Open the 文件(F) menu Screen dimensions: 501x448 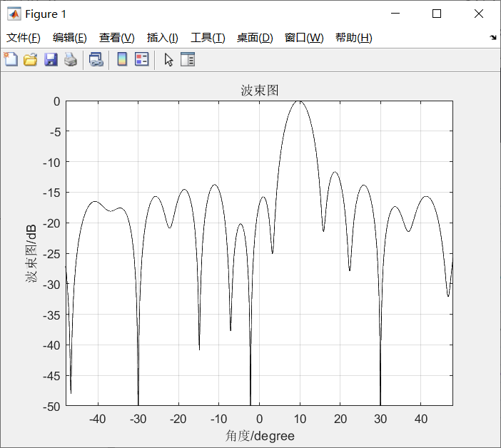24,38
